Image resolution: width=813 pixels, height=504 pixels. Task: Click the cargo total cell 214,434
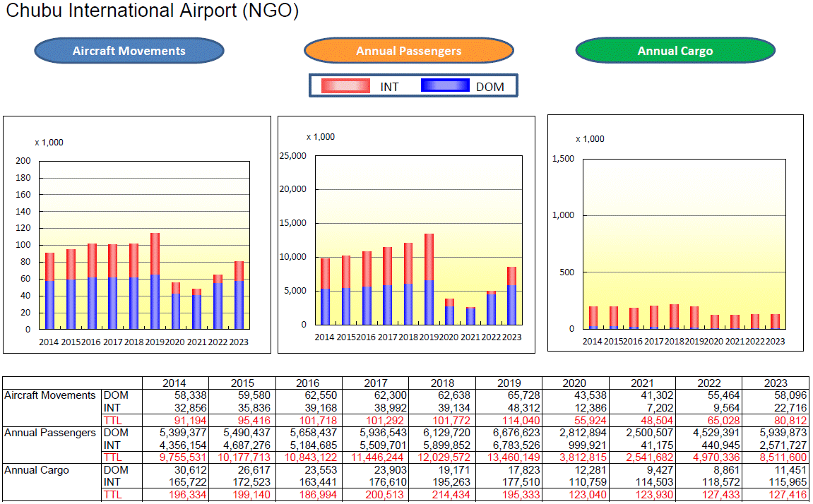(x=451, y=496)
